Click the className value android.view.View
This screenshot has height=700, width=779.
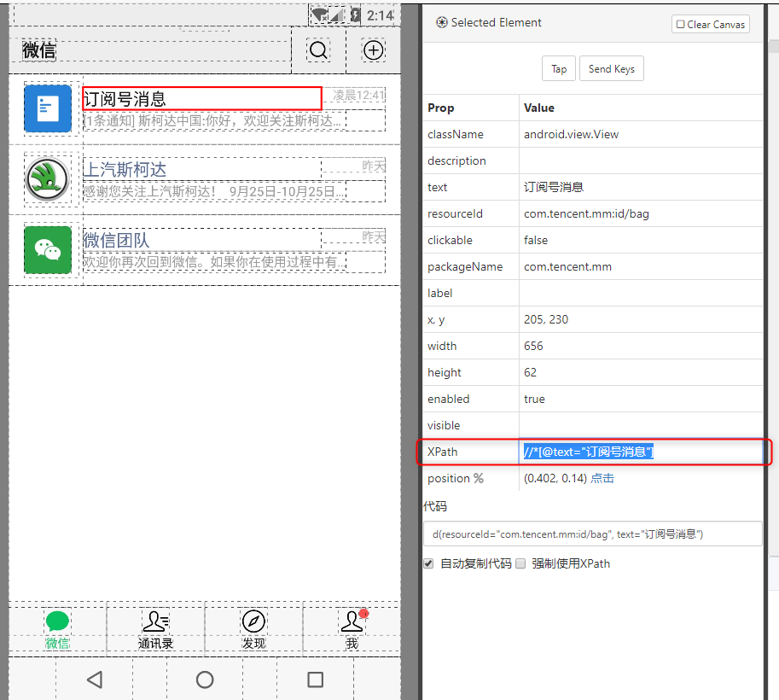pyautogui.click(x=571, y=134)
